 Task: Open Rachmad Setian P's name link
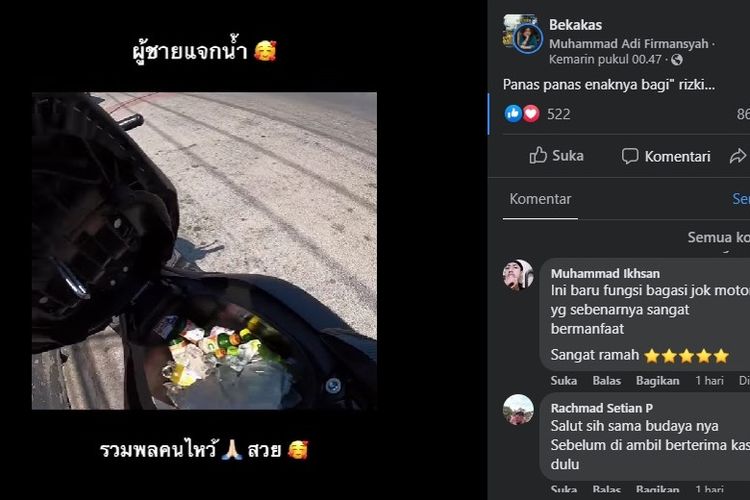pos(601,408)
